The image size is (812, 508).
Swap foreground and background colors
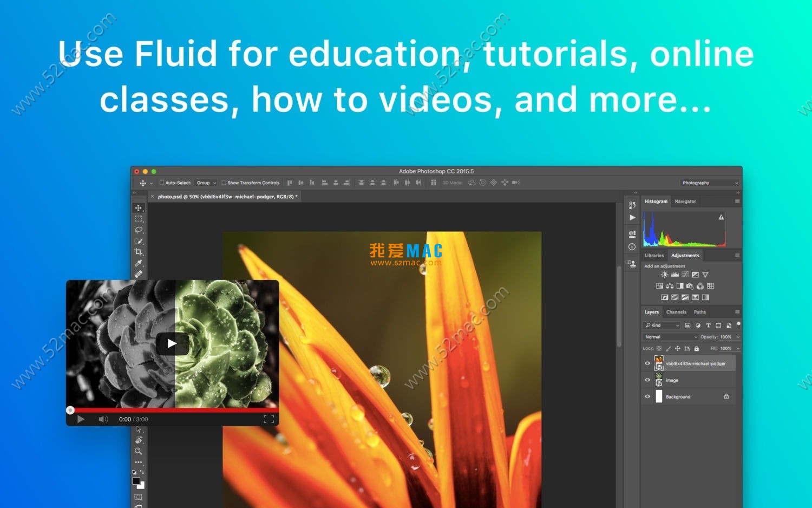pos(142,472)
